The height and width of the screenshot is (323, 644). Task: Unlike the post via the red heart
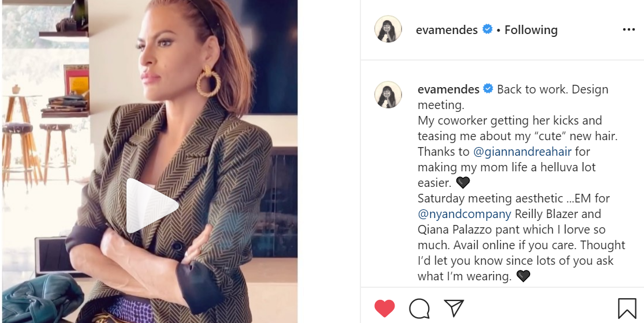[385, 308]
